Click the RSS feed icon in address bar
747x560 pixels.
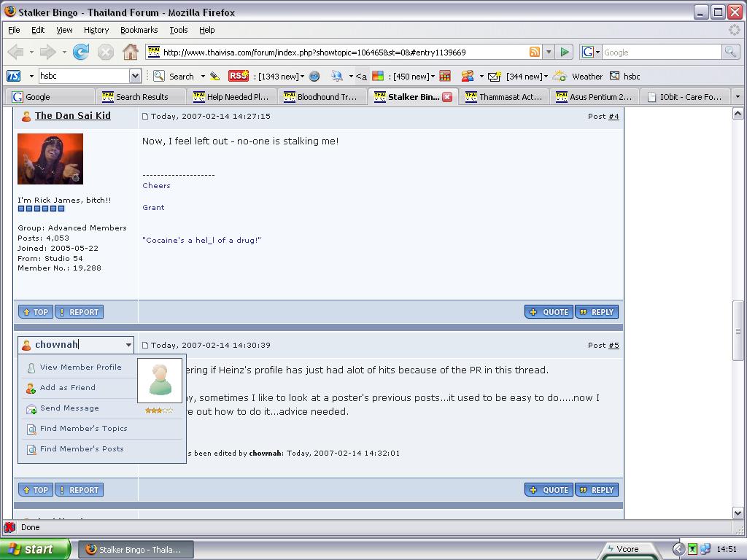tap(535, 52)
